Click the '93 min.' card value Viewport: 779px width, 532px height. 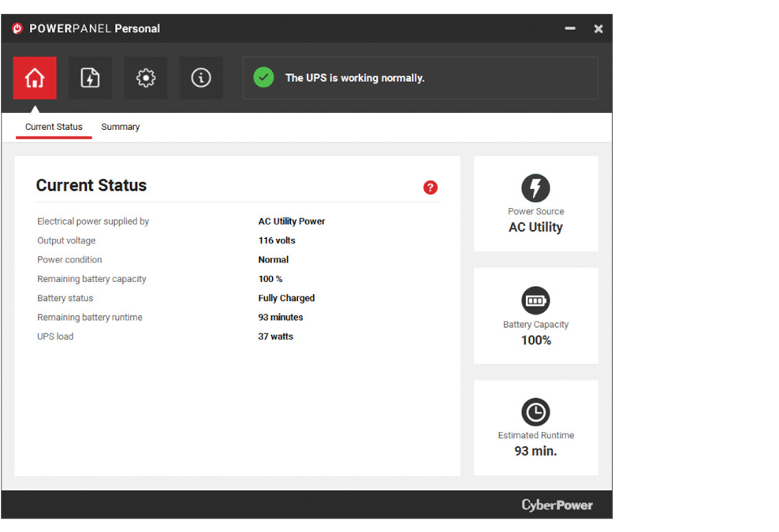click(x=535, y=451)
